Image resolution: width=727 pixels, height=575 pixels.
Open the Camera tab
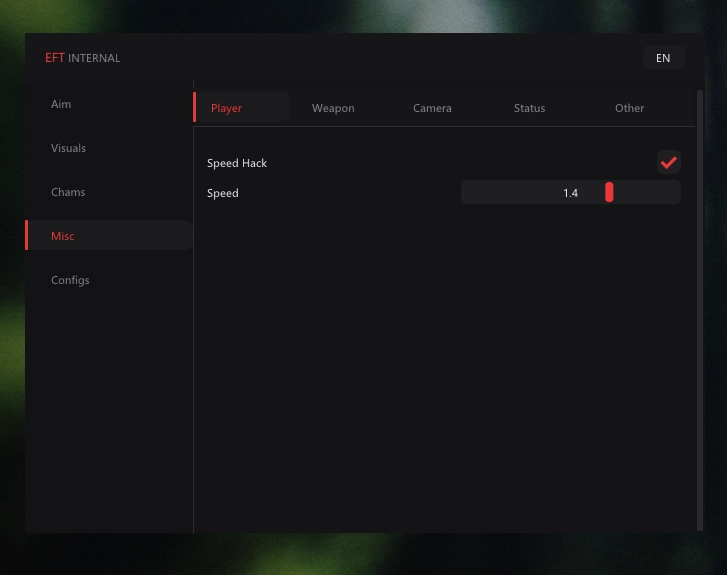click(x=432, y=108)
